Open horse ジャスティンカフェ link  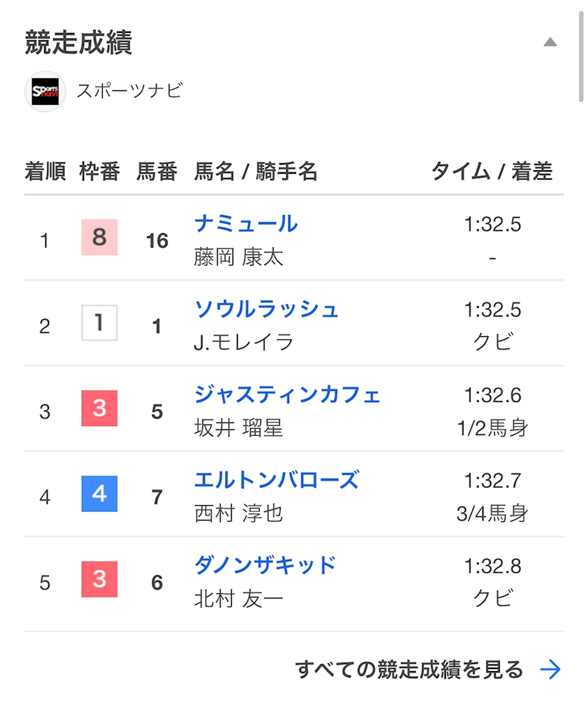pos(287,395)
